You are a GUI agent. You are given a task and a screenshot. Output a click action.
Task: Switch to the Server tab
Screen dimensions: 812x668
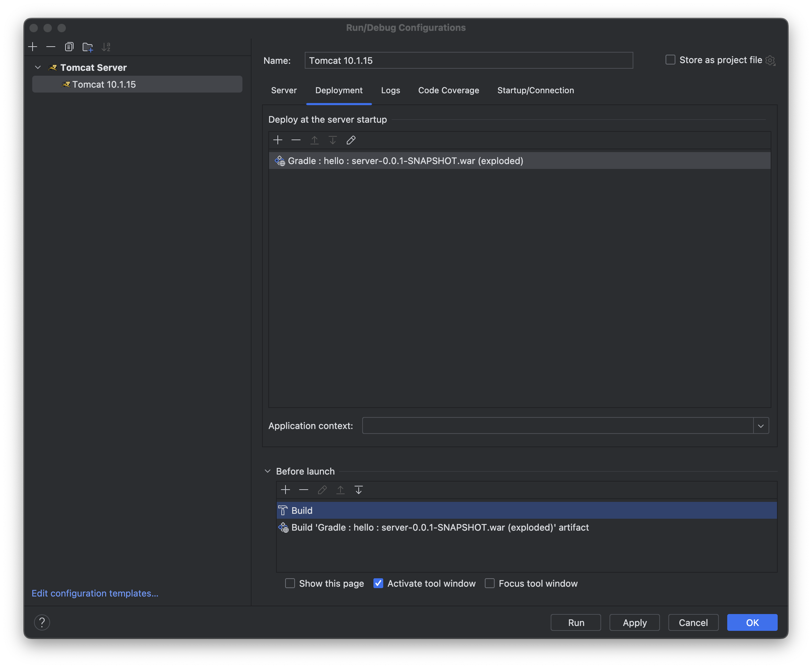click(x=284, y=90)
